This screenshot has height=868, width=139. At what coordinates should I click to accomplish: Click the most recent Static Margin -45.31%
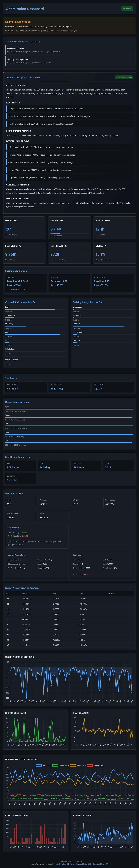[110, 504]
